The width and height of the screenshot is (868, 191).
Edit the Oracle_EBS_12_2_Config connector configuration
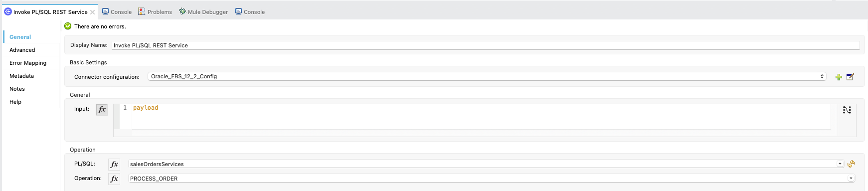(x=851, y=77)
